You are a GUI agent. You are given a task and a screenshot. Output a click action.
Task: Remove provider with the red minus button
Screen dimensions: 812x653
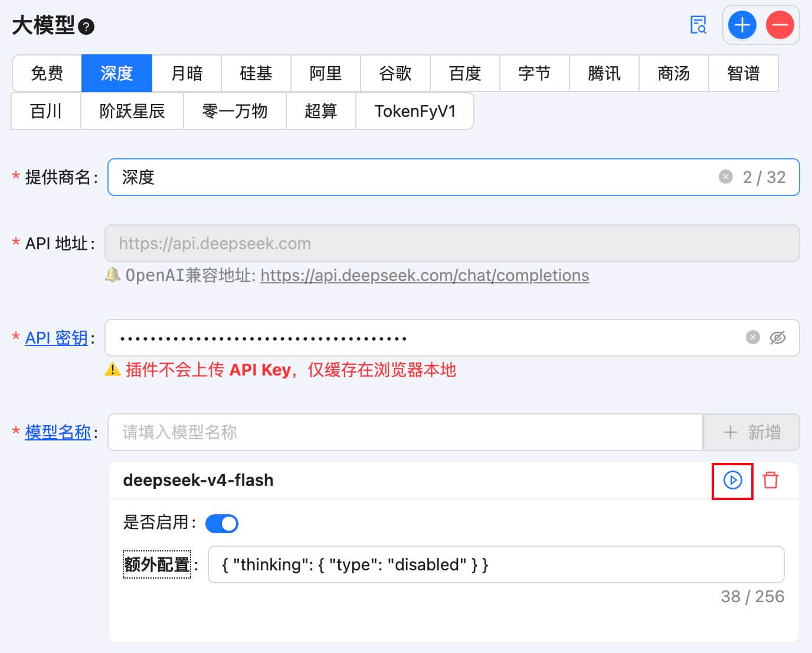780,25
